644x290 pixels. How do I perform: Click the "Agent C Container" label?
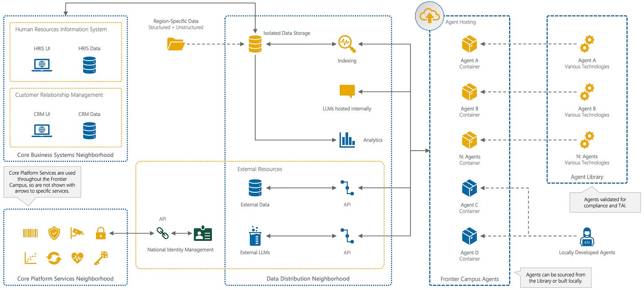tap(470, 208)
